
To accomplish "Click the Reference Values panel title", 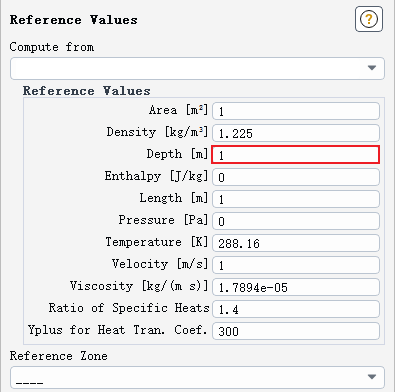I will pyautogui.click(x=74, y=20).
